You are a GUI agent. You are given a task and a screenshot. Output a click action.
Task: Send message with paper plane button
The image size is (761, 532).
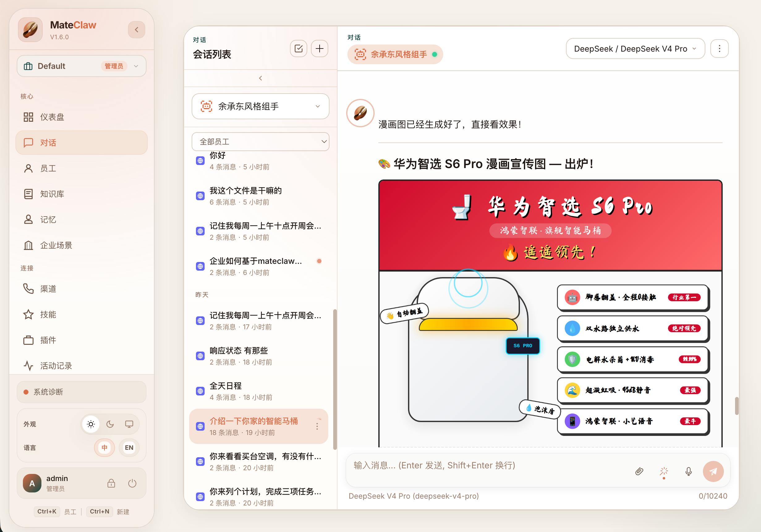coord(713,471)
